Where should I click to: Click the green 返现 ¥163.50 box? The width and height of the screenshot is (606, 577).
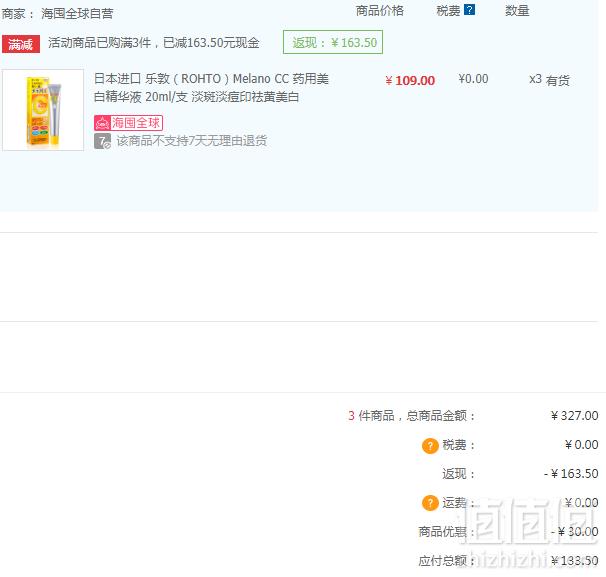[x=333, y=42]
